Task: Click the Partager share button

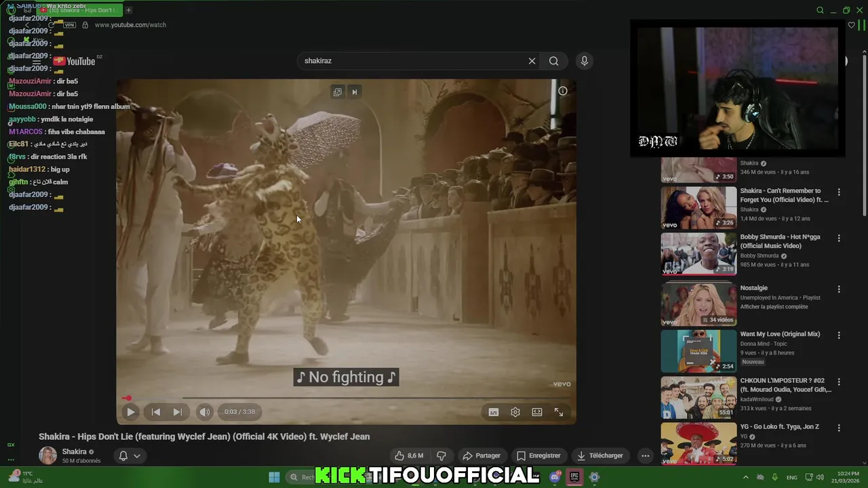Action: click(481, 455)
